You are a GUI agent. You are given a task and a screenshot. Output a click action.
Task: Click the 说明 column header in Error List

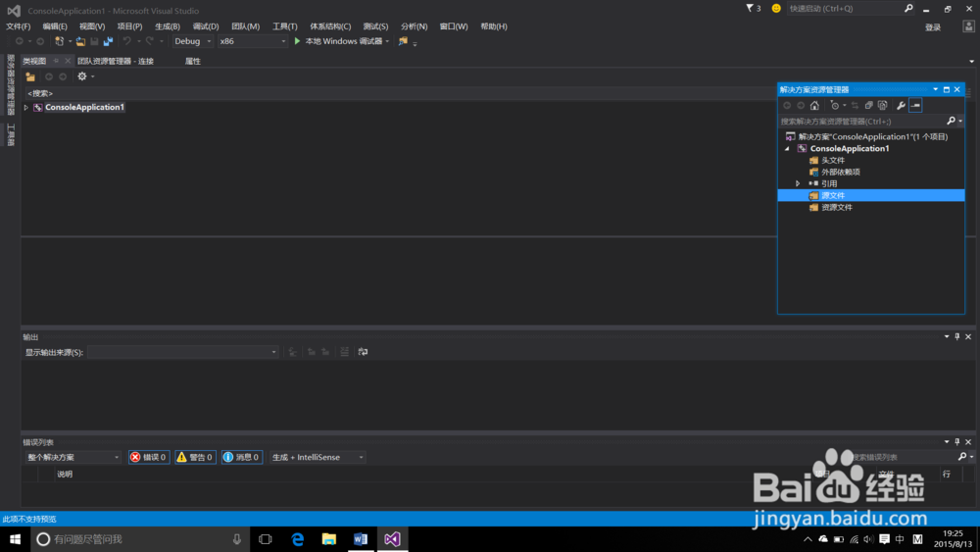click(65, 474)
